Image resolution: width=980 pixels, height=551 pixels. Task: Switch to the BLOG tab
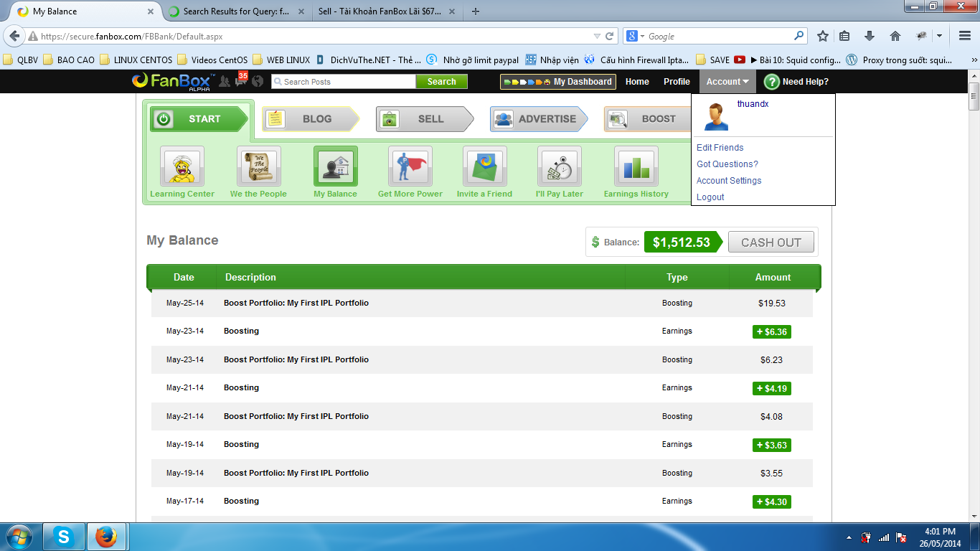point(311,119)
